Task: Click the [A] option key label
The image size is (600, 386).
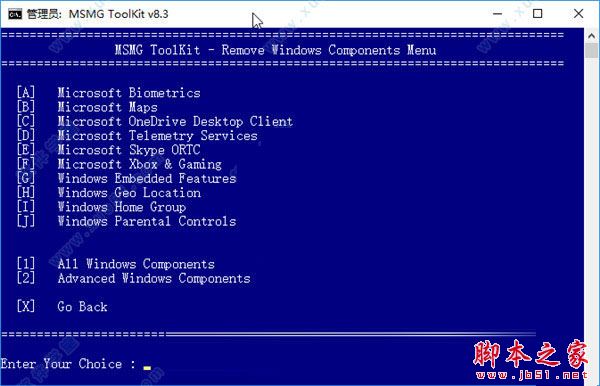Action: coord(26,93)
